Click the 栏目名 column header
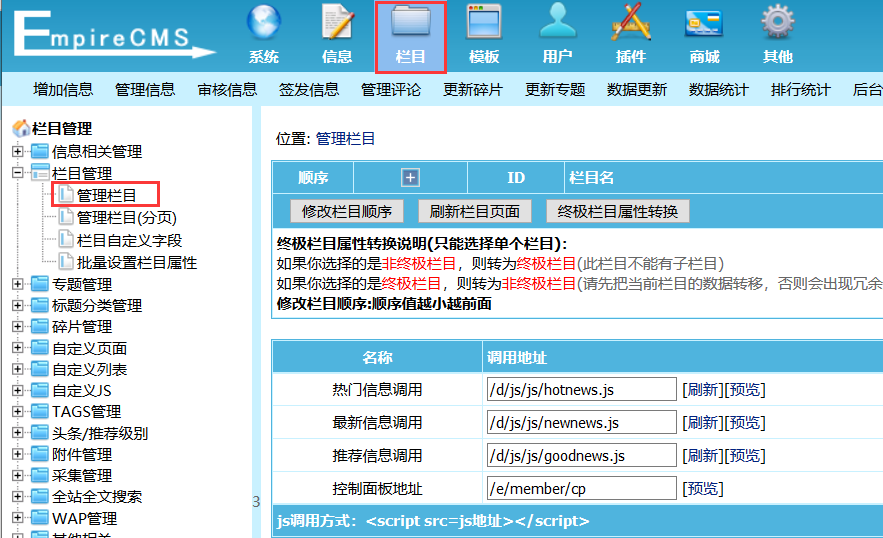The image size is (883, 538). pos(591,177)
